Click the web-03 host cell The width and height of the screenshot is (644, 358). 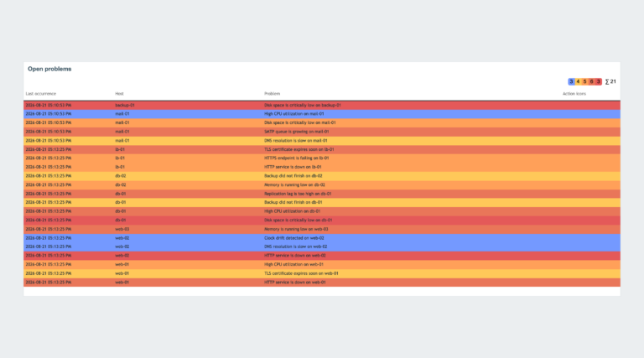pos(122,229)
